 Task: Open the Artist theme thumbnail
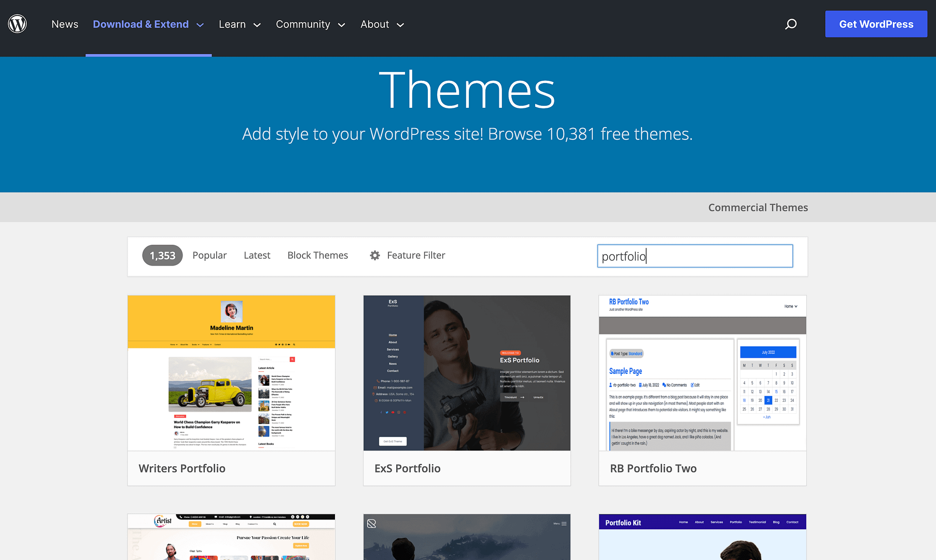231,537
